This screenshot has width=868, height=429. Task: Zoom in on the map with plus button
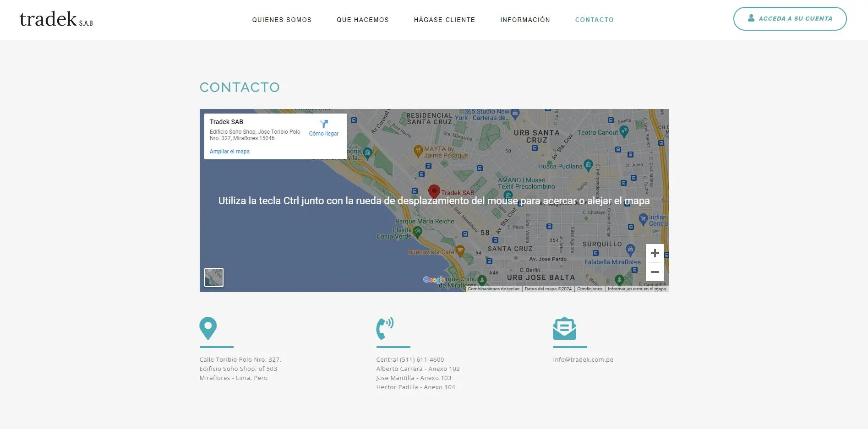click(655, 253)
